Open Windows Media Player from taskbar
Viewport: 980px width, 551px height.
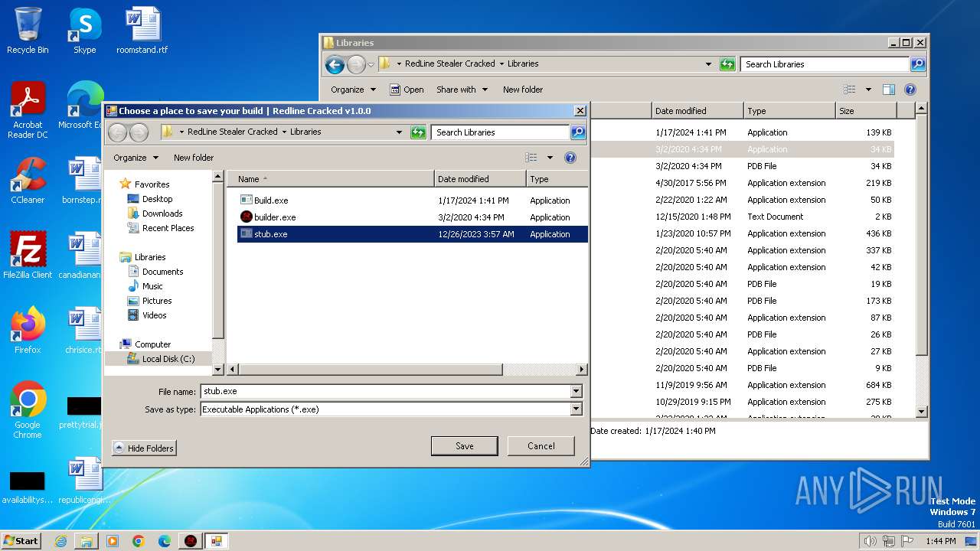click(113, 541)
